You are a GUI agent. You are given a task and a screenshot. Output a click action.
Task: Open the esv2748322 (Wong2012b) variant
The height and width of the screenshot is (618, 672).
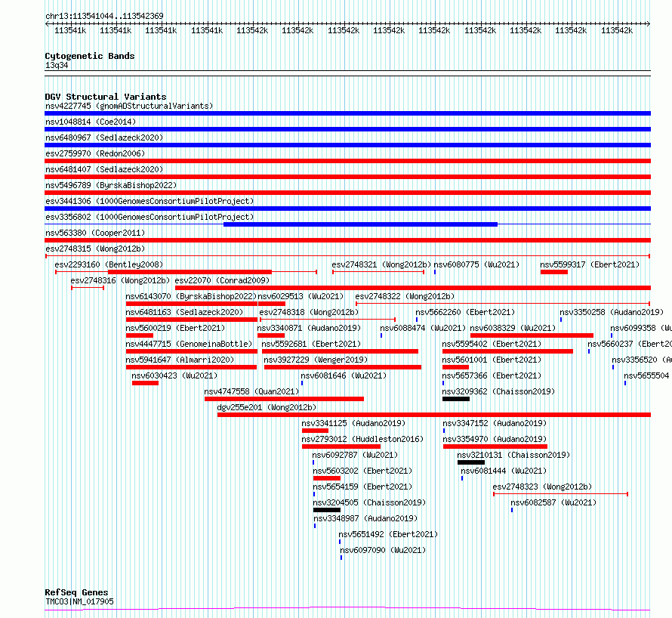pos(405,296)
